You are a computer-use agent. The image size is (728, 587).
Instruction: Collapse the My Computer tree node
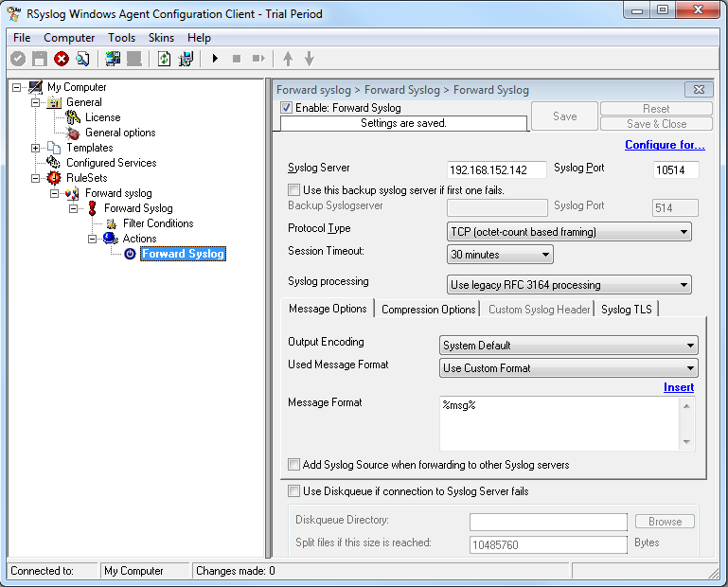[17, 87]
